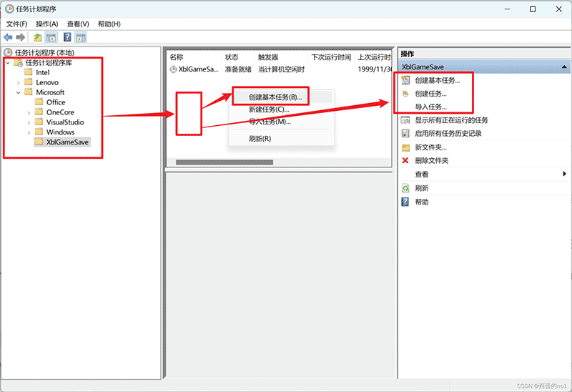Choose 创建基本任务(B) from context menu
Viewport: 572px width, 392px height.
(x=275, y=97)
